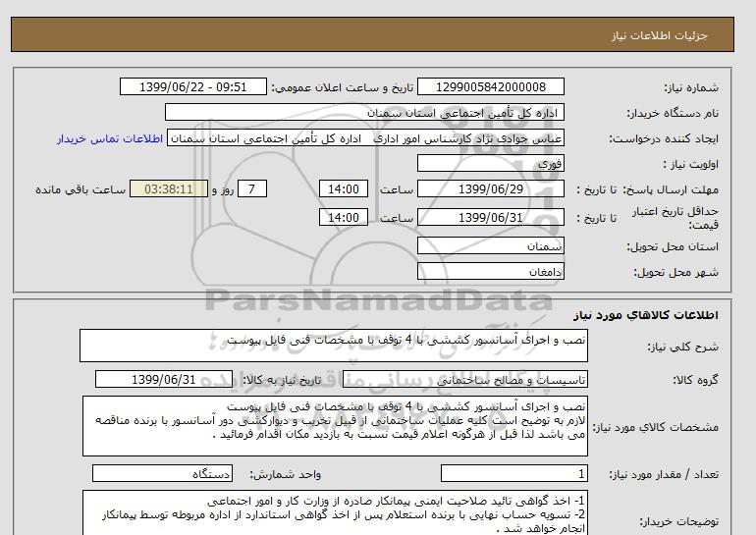Select the goods need date field 1399/06/31
This screenshot has height=535, width=756.
coord(164,379)
